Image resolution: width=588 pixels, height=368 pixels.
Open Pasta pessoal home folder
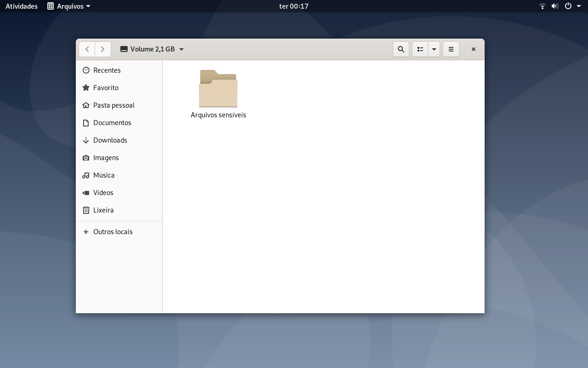[x=119, y=105]
